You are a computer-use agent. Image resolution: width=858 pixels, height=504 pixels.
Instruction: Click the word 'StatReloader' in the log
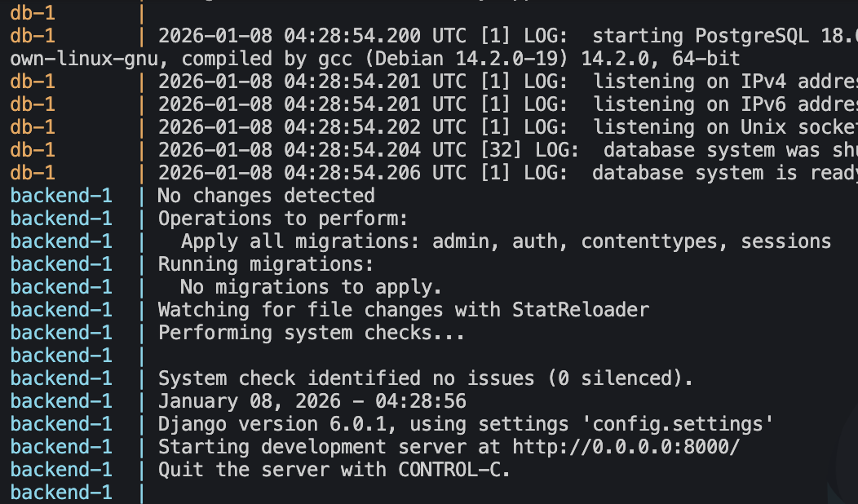581,310
